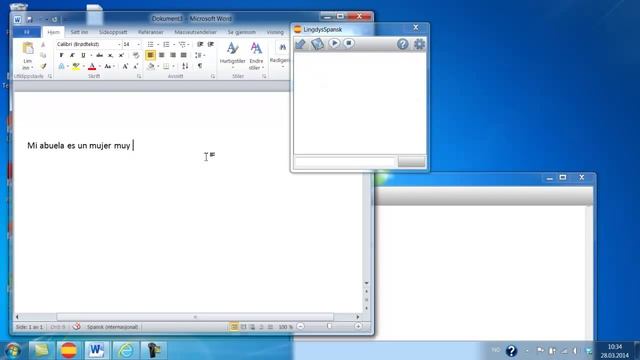The width and height of the screenshot is (640, 360).
Task: Open the highlight color dropdown arrow
Action: 84,67
